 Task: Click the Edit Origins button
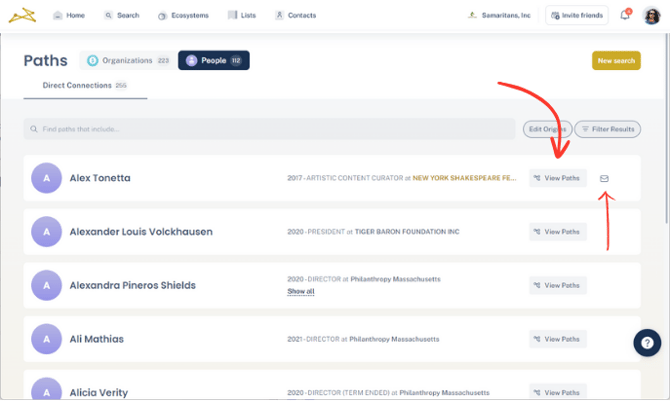click(547, 129)
